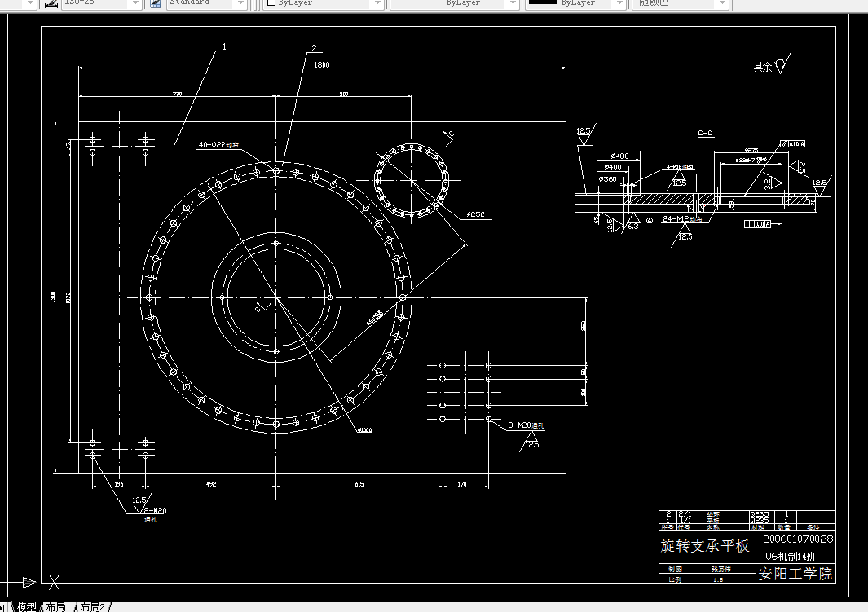This screenshot has width=868, height=612.
Task: Switch to the 模型 model tab
Action: click(25, 607)
